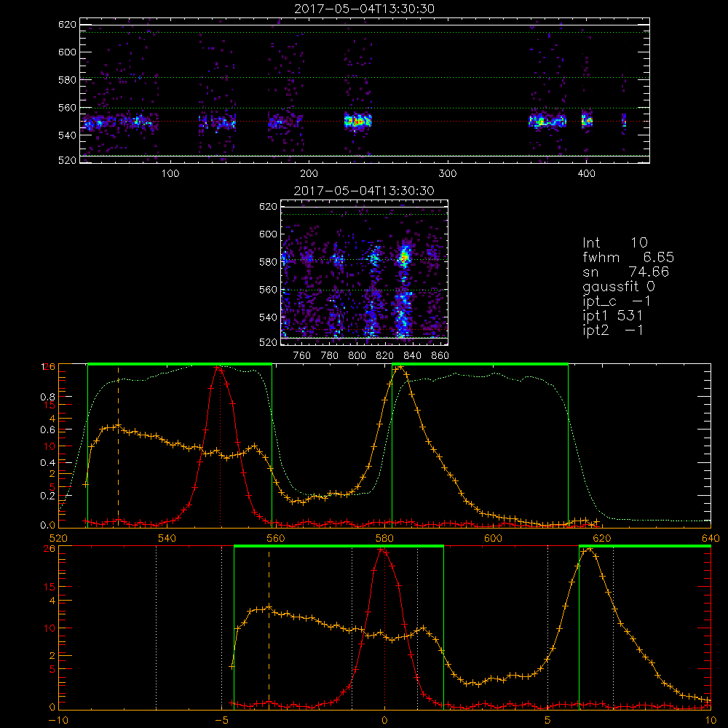Select the 'fwhm 6.65' readout

[x=628, y=257]
